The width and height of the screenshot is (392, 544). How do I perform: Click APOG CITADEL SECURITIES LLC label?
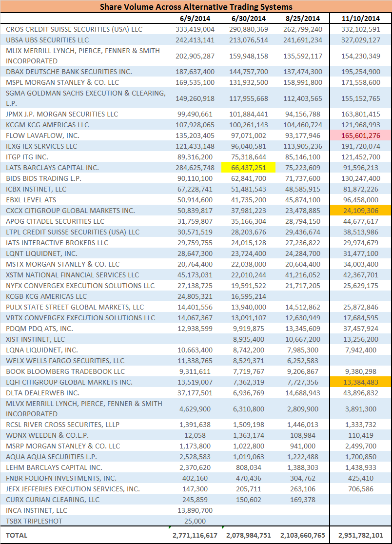[x=55, y=222]
